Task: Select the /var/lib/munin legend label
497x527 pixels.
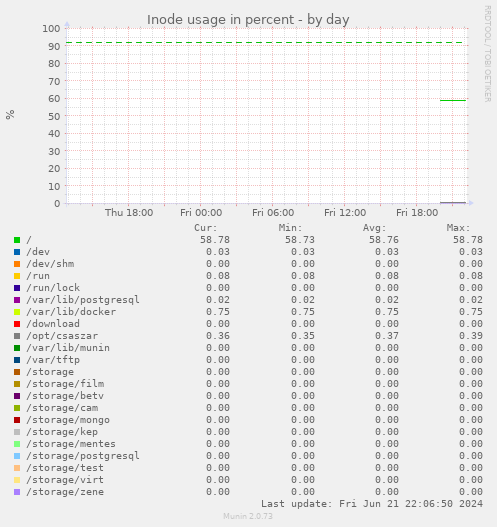Action: click(x=68, y=348)
